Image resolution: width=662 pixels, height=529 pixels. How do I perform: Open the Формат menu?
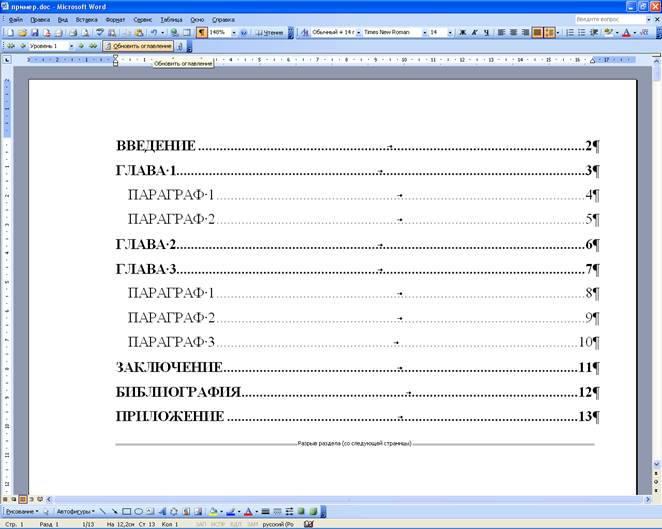115,19
